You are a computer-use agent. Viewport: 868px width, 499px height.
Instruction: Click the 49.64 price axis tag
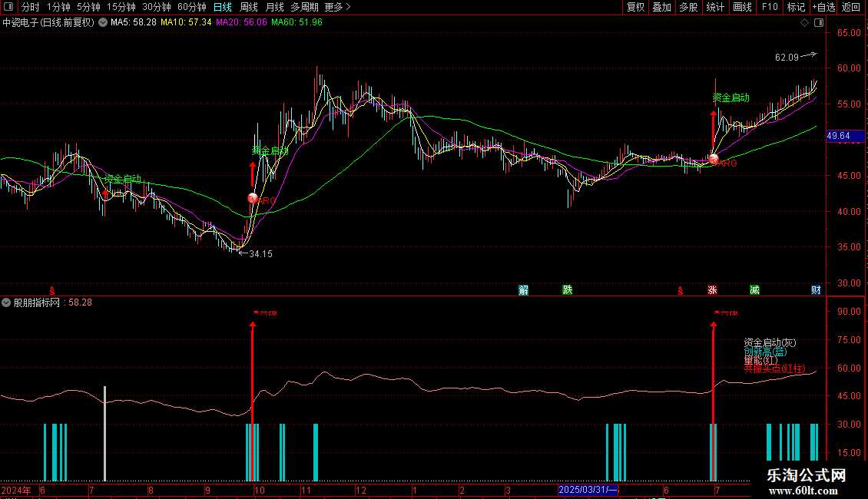tap(845, 136)
